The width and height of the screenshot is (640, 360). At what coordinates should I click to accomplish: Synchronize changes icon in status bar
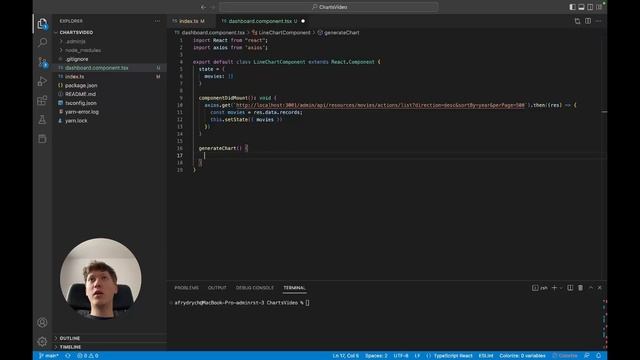click(68, 356)
